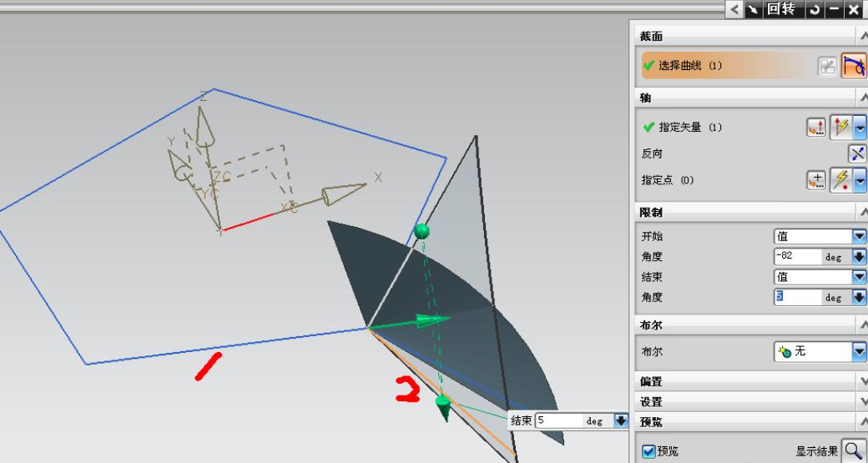Open the 开始 limit type dropdown
This screenshot has width=868, height=463.
click(x=820, y=237)
